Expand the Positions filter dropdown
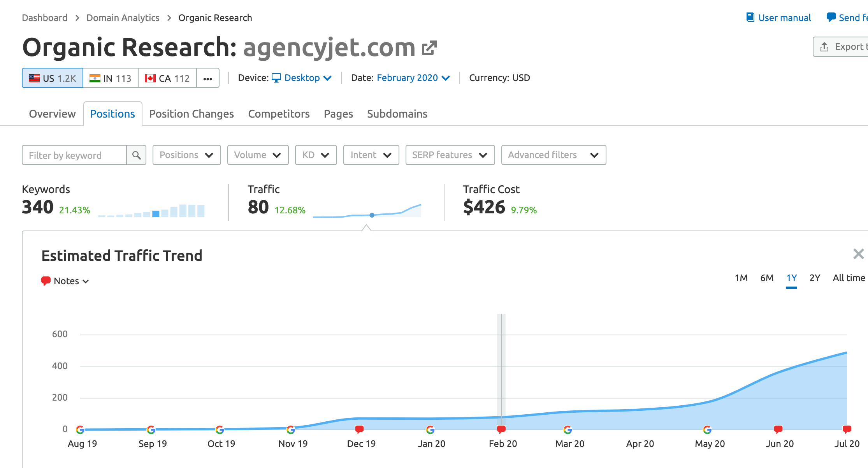This screenshot has height=468, width=868. pyautogui.click(x=187, y=155)
